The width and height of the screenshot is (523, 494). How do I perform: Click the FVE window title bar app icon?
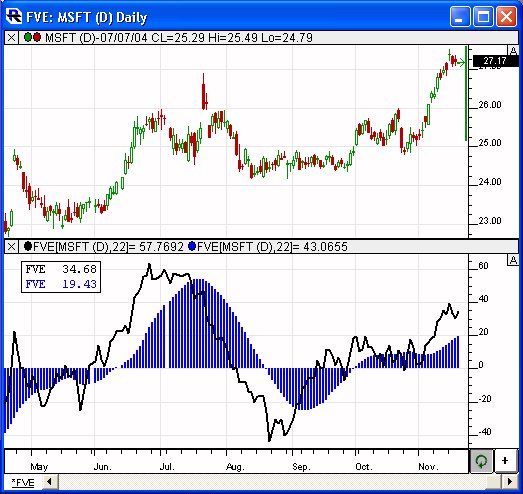tap(14, 16)
